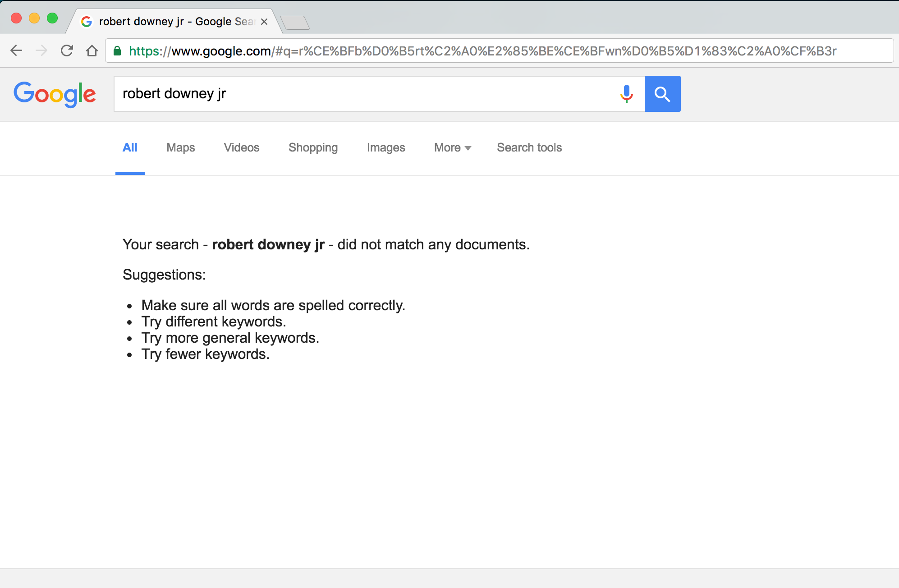The height and width of the screenshot is (588, 899).
Task: Expand the More dropdown menu
Action: pos(452,147)
